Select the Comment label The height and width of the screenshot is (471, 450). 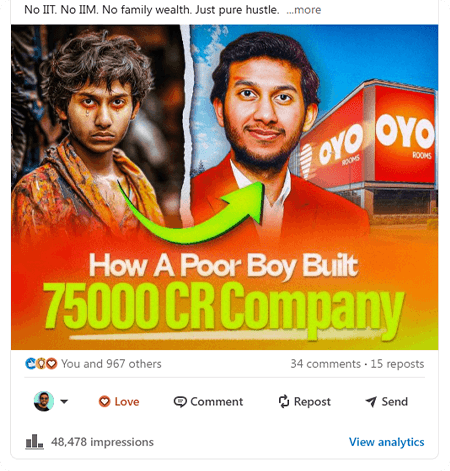point(216,402)
